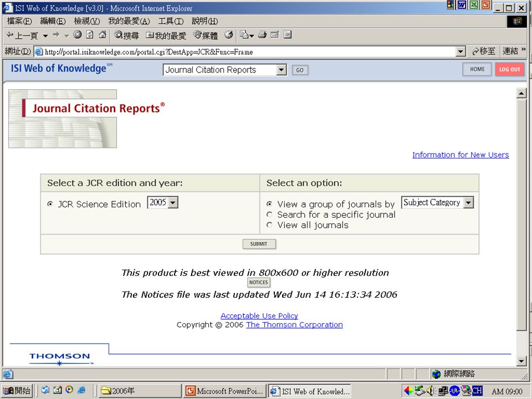The image size is (532, 399).
Task: Click the page scrollbar up arrow
Action: click(521, 93)
